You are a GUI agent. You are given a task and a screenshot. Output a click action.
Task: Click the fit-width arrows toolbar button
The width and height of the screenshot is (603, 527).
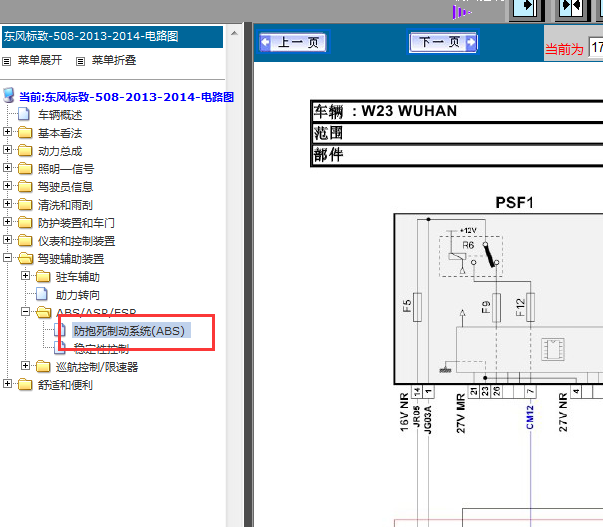pos(571,8)
